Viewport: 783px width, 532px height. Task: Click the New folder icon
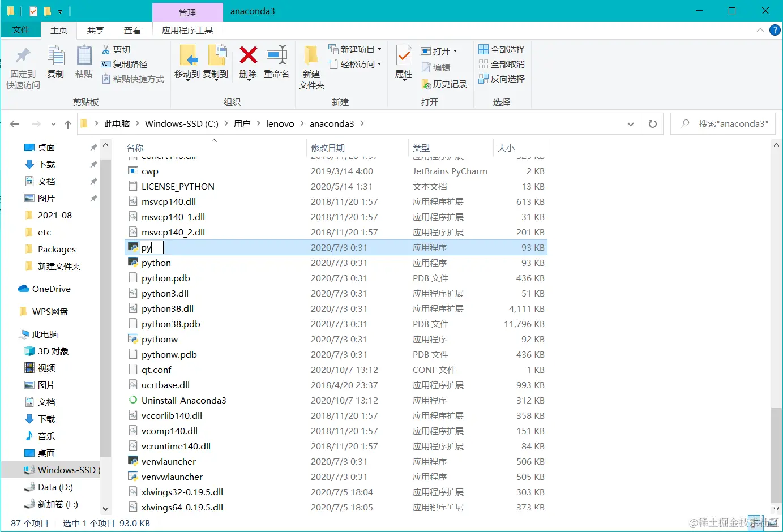[x=311, y=55]
